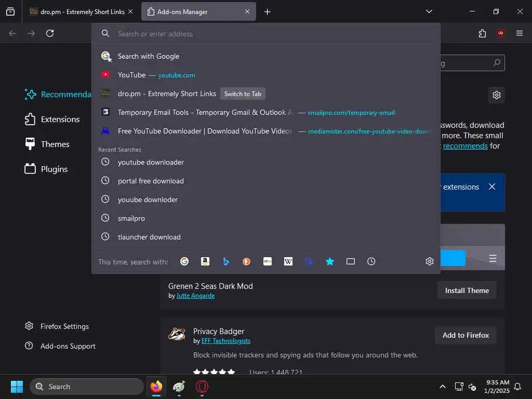The height and width of the screenshot is (399, 532).
Task: Select recent search 'tlauncher download'
Action: tap(266, 237)
